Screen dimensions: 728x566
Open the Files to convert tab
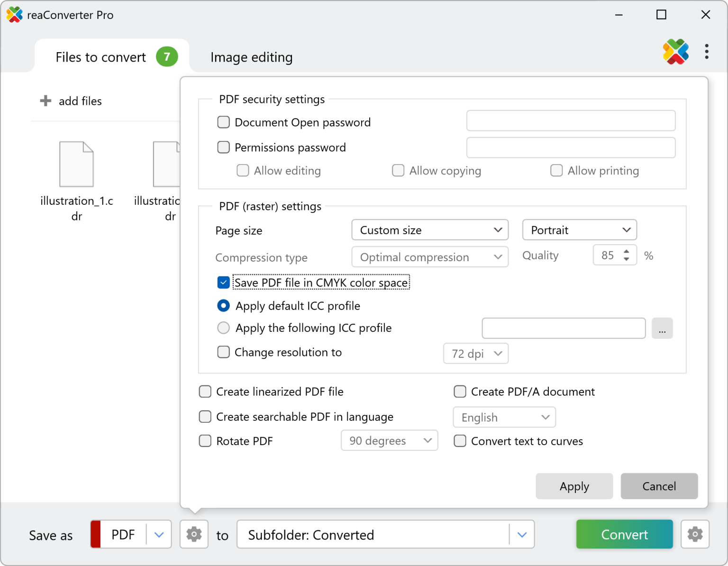pyautogui.click(x=100, y=57)
